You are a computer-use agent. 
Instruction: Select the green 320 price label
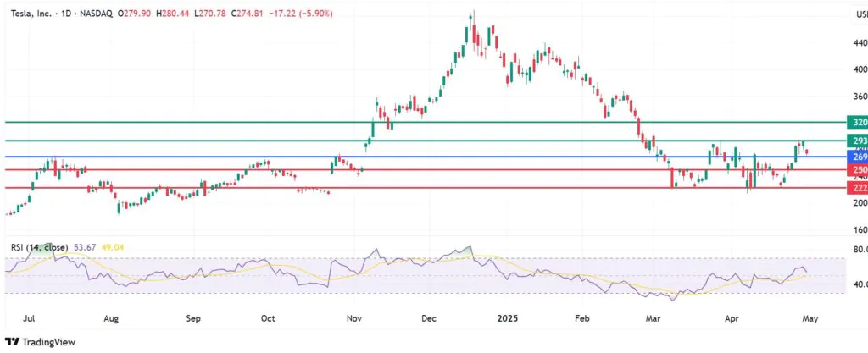point(857,122)
